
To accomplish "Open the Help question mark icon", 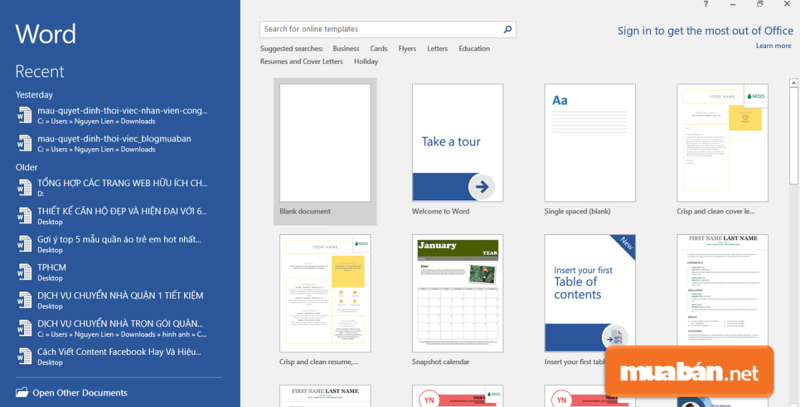I will point(706,4).
